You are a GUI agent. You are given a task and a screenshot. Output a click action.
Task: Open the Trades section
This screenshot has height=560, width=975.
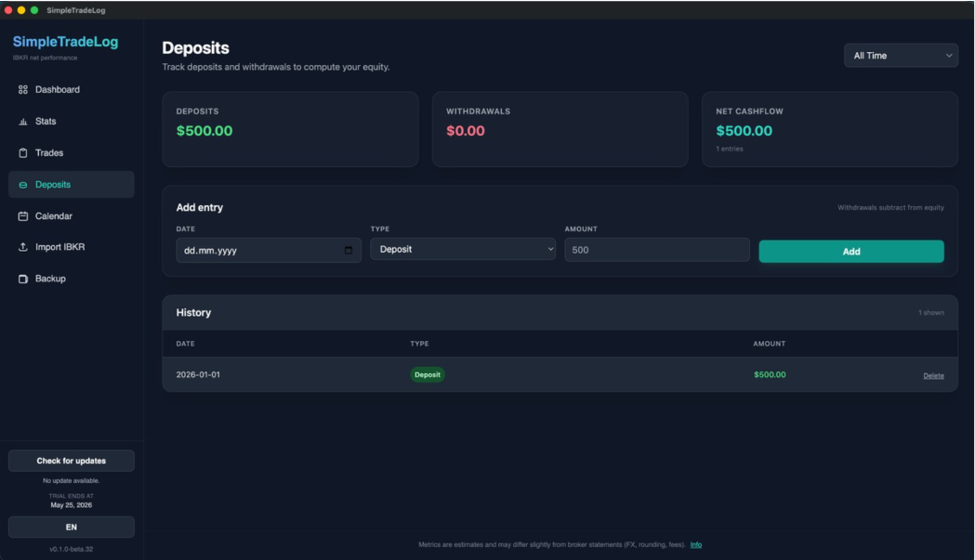pyautogui.click(x=72, y=153)
